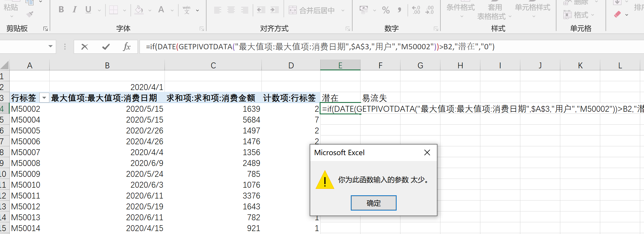Open 格式 cell format menu
The width and height of the screenshot is (644, 234).
579,15
